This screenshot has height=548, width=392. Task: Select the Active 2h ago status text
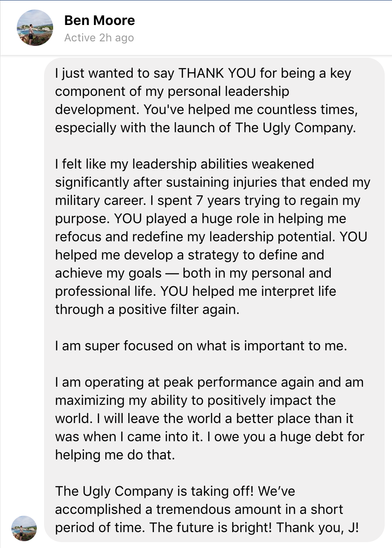point(99,38)
